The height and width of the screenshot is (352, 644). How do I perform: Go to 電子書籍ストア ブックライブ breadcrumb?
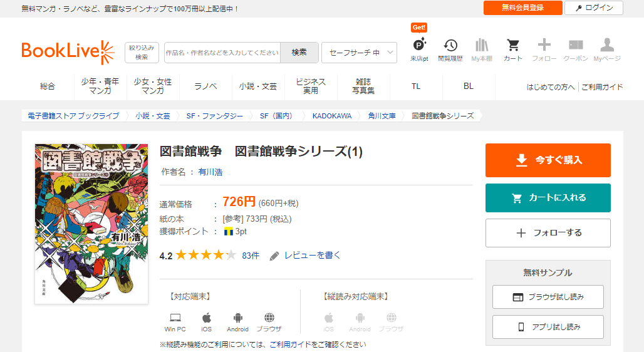tap(73, 116)
